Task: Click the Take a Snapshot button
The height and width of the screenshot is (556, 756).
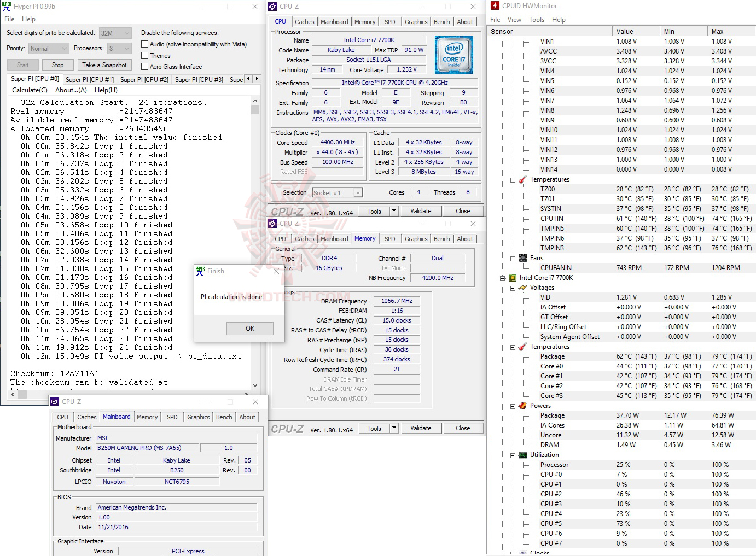Action: (x=104, y=65)
